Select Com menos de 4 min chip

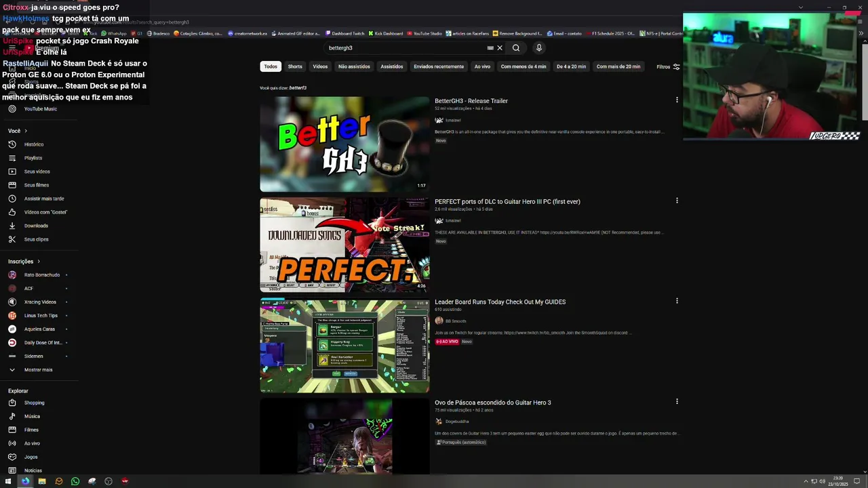(x=524, y=66)
